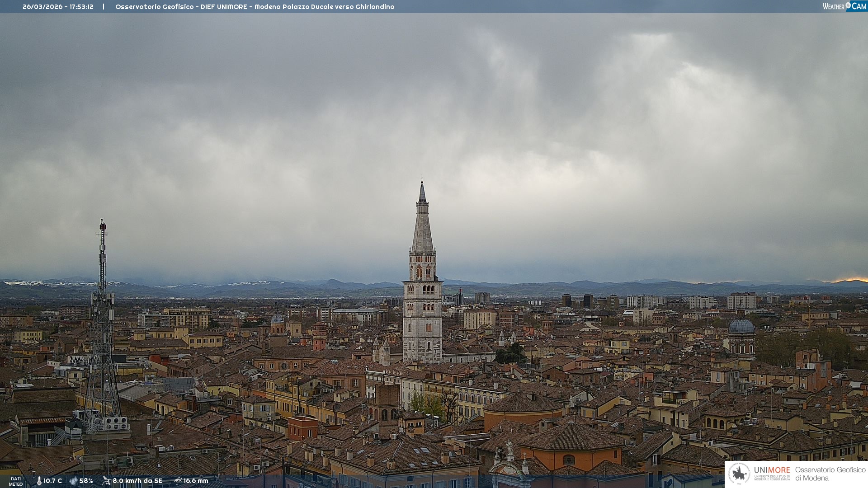Click the 10.7 C temperature reading
The width and height of the screenshot is (868, 488).
pos(52,481)
